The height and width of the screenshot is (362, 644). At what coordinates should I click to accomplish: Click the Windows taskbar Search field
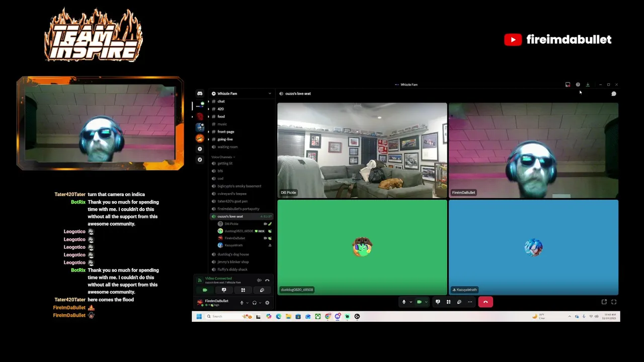[229, 316]
